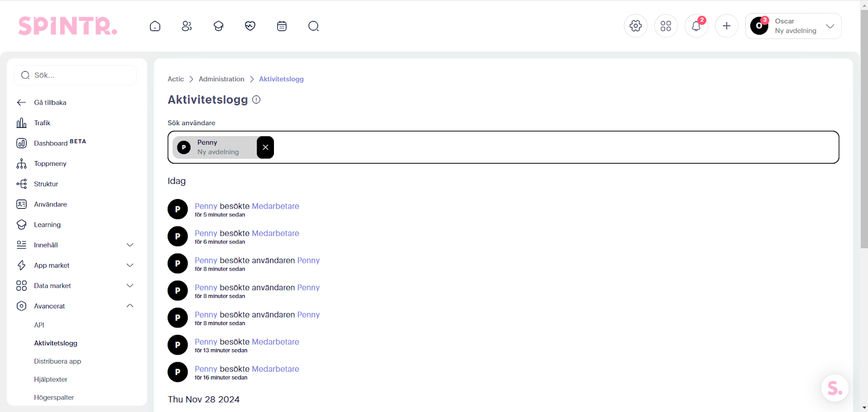Open Medarbetare link in first log entry
Viewport: 868px width, 412px height.
click(x=275, y=206)
